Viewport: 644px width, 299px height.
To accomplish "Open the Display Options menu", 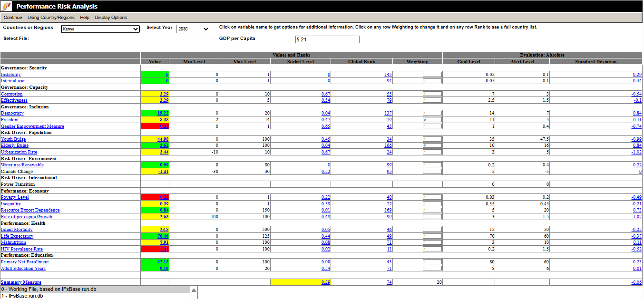I will pos(111,18).
